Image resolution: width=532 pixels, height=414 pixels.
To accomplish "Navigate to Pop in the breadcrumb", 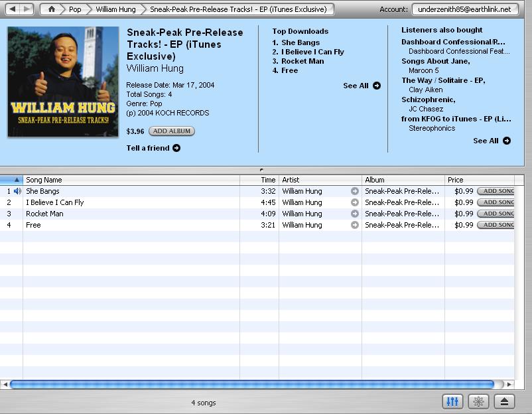I will click(x=75, y=9).
